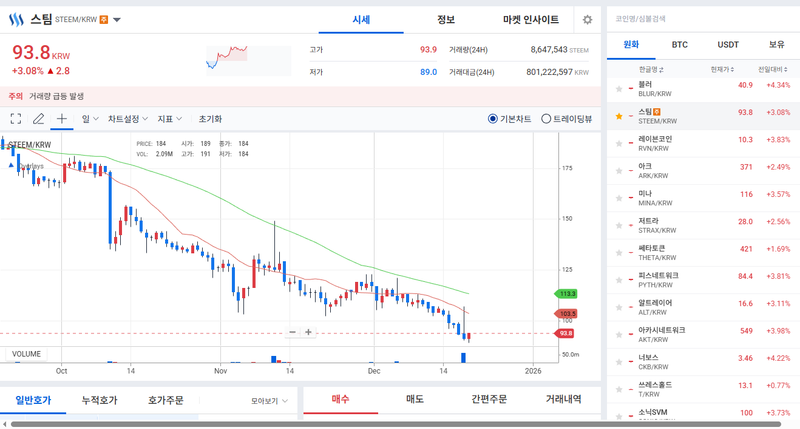Switch to the 정보 tab
The width and height of the screenshot is (800, 429).
tap(446, 20)
